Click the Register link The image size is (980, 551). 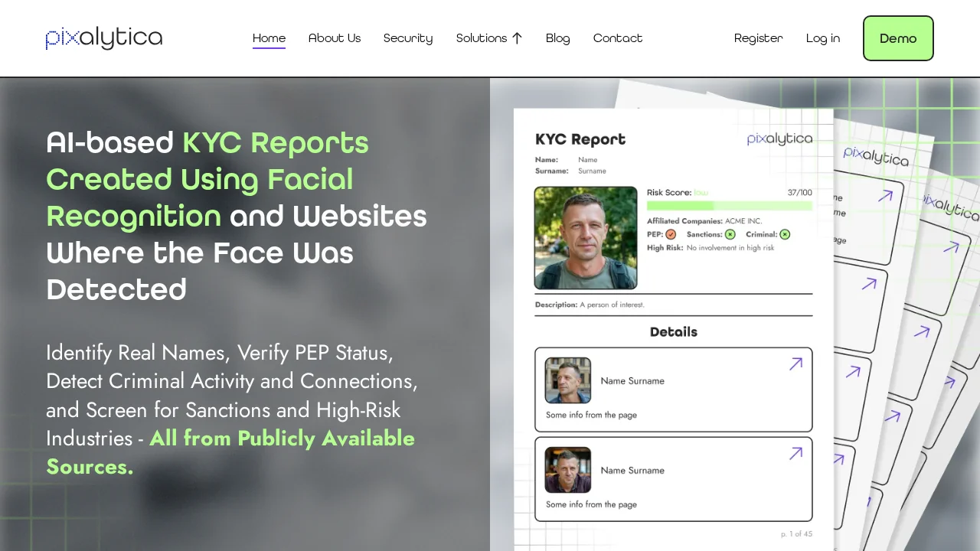pos(758,38)
